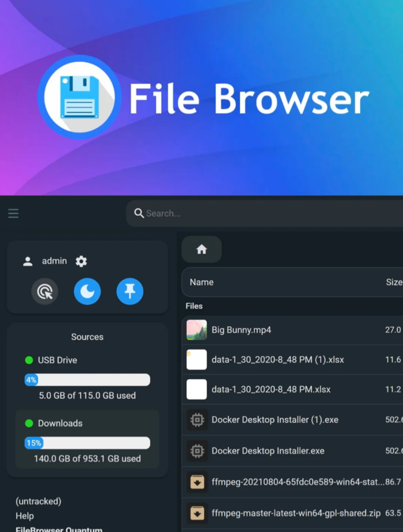Sort files by Size column
The height and width of the screenshot is (532, 403).
pos(394,282)
